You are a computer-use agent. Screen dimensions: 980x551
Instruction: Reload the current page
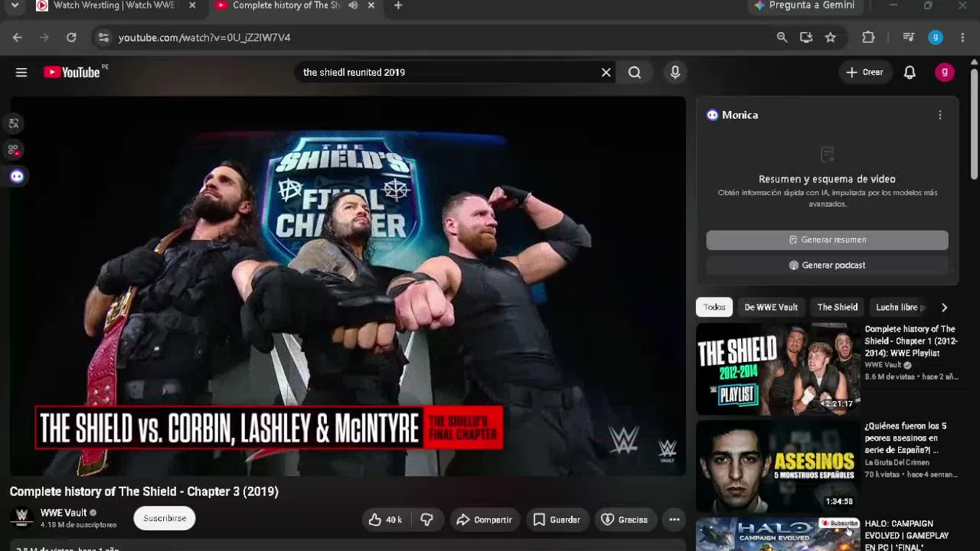click(71, 37)
